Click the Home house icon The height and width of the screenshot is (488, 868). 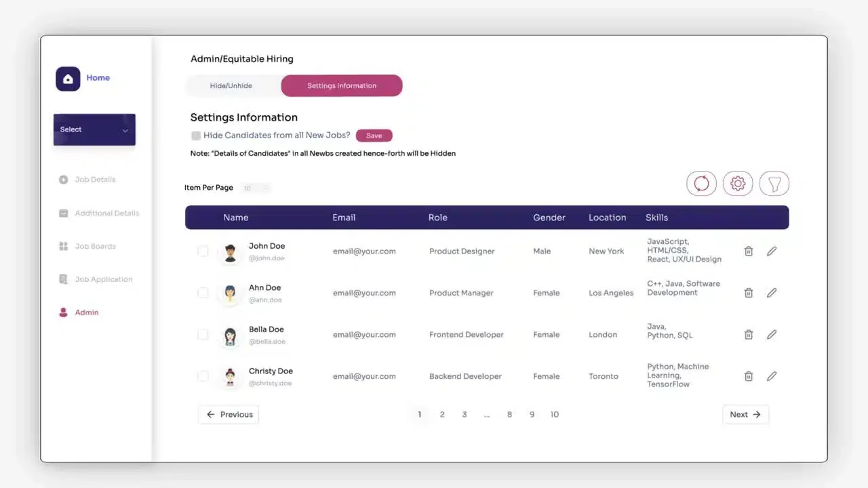tap(68, 79)
